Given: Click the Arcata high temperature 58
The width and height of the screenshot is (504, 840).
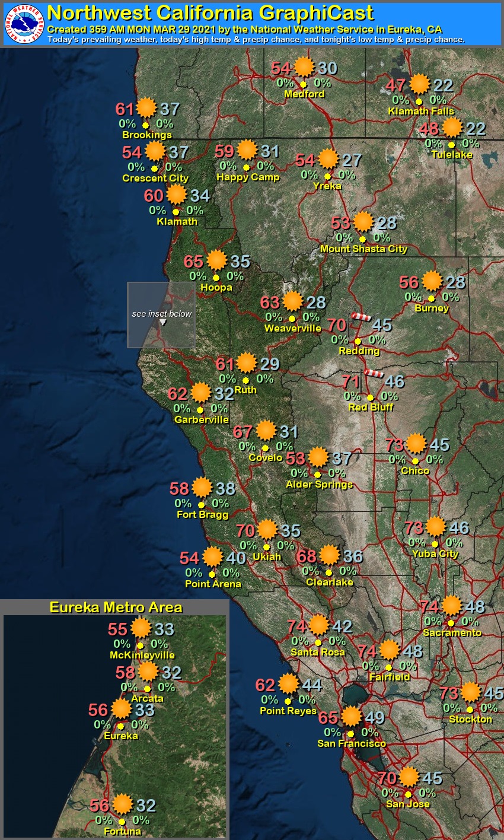Looking at the screenshot, I should [x=126, y=673].
